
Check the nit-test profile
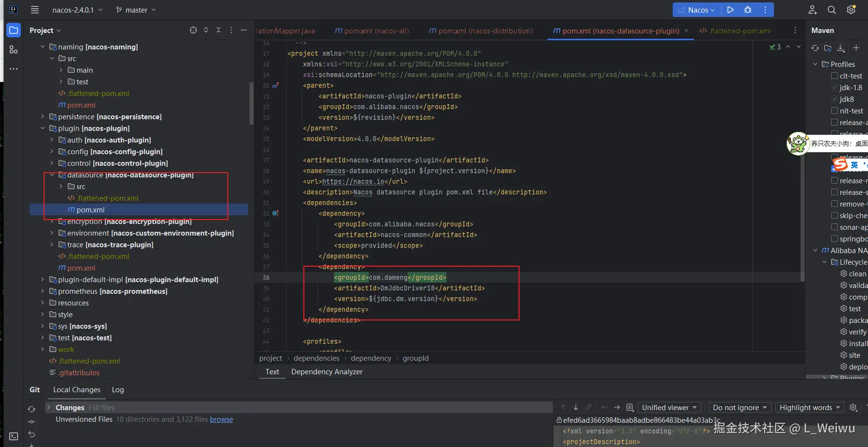pyautogui.click(x=835, y=111)
